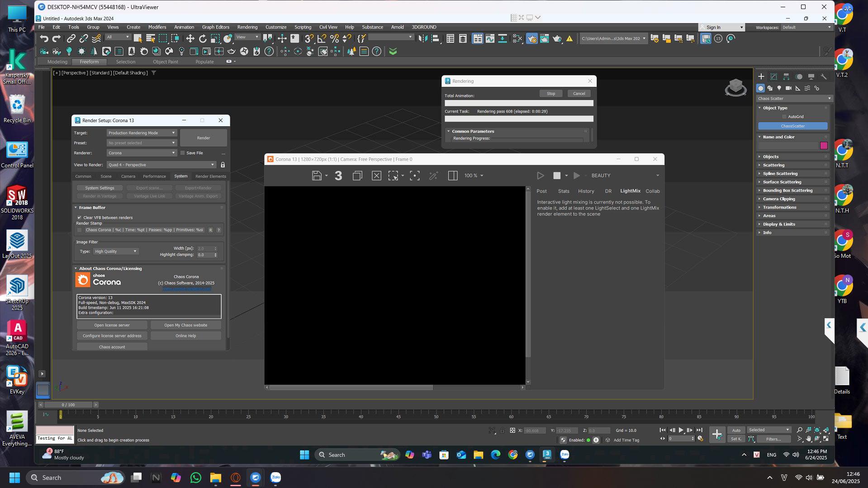Image resolution: width=868 pixels, height=488 pixels.
Task: Open the Rendering menu
Action: click(247, 27)
